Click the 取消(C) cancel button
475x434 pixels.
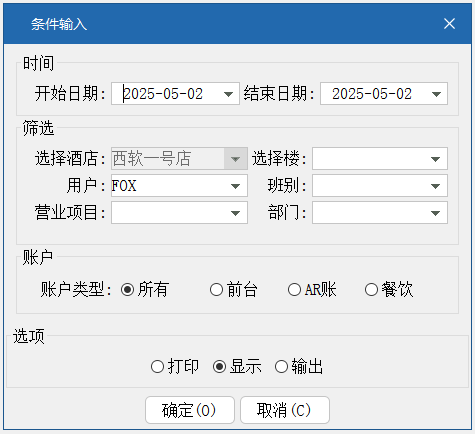(x=285, y=410)
